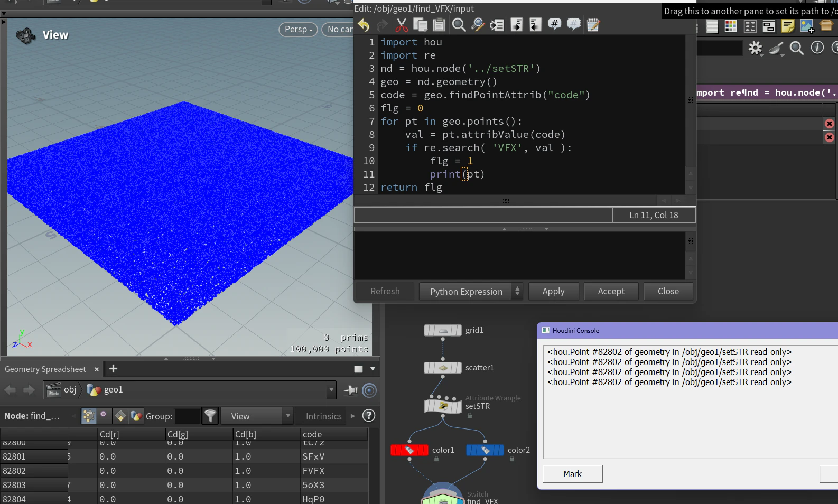Open the Persp camera dropdown

[298, 30]
